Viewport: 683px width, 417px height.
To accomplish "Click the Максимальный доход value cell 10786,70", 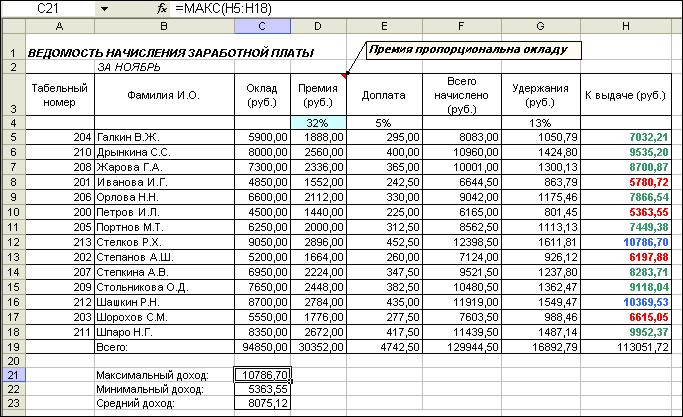I will click(x=263, y=375).
